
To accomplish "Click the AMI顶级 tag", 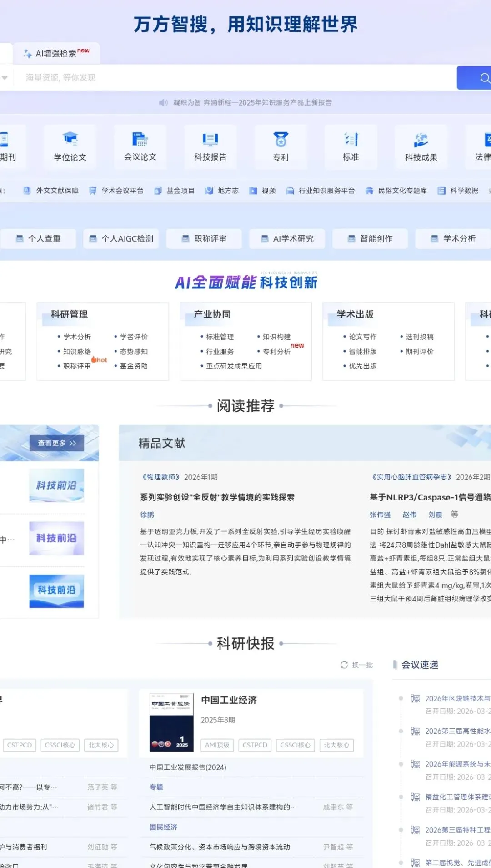I will coord(217,745).
